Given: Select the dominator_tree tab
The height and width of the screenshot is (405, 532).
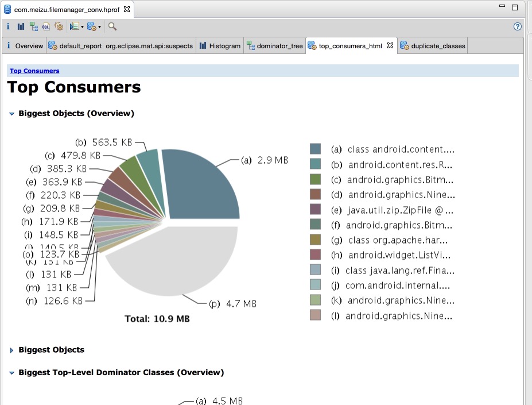Looking at the screenshot, I should [275, 46].
